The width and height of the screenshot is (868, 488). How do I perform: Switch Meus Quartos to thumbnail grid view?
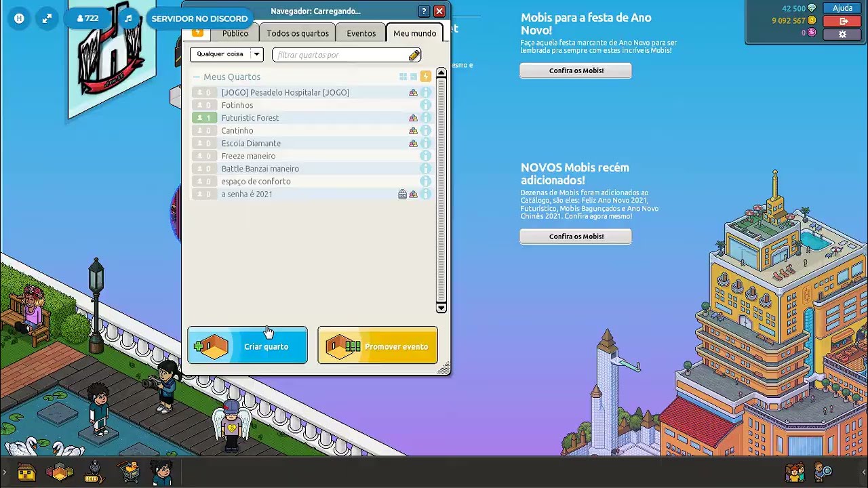tap(403, 77)
